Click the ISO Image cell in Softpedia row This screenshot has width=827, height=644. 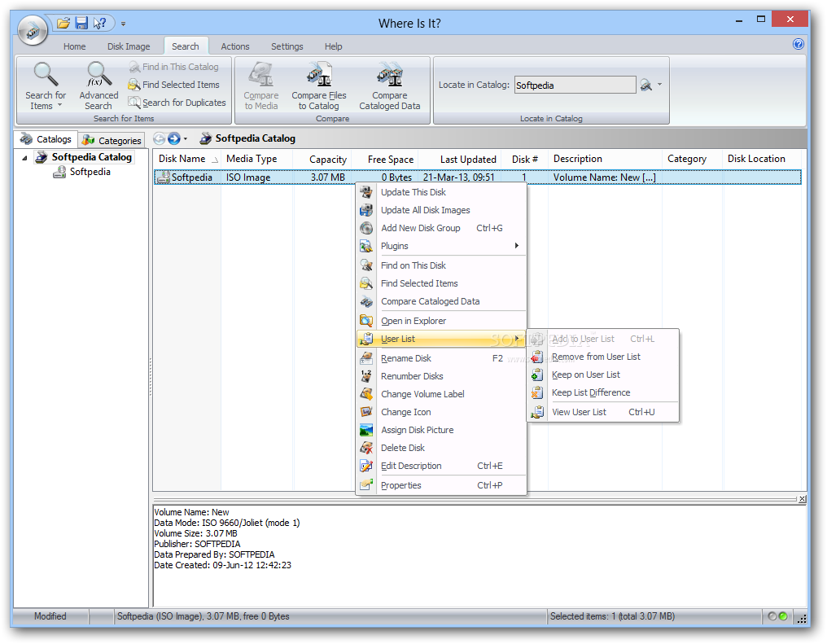[248, 177]
